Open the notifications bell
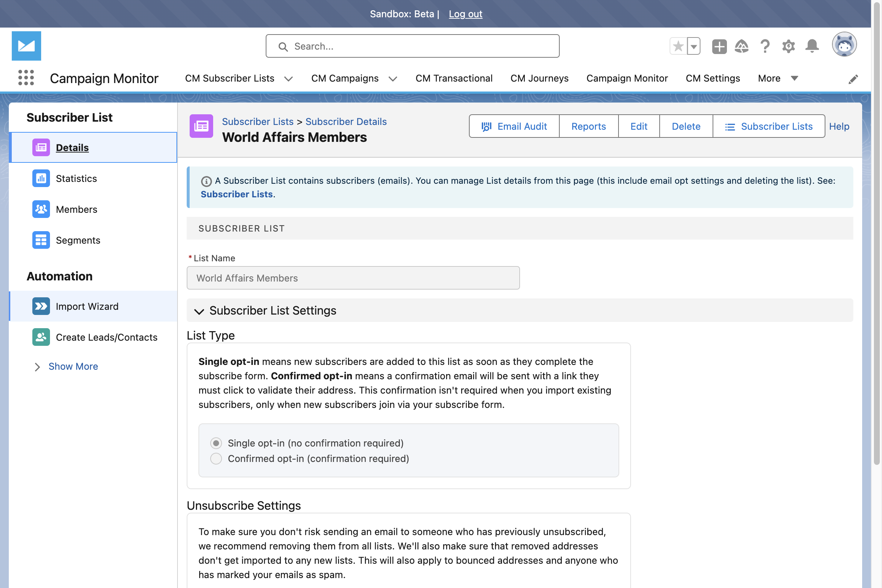Viewport: 882px width, 588px height. [x=812, y=47]
